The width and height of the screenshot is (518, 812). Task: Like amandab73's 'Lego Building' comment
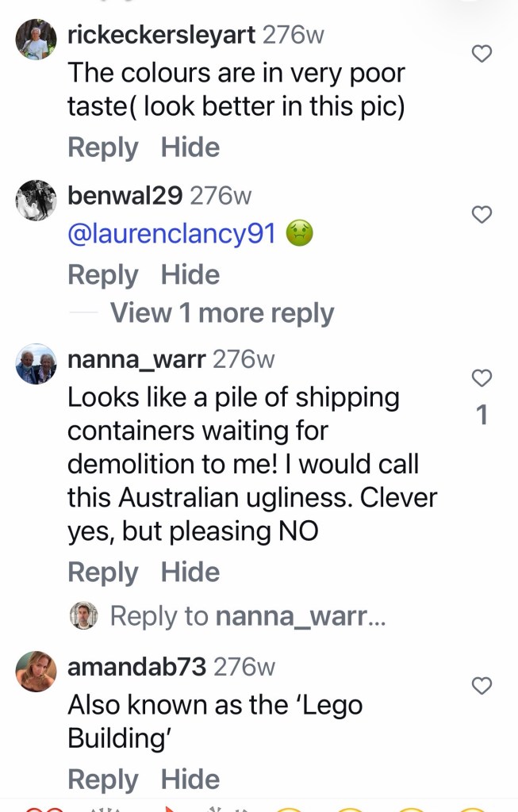tap(482, 686)
